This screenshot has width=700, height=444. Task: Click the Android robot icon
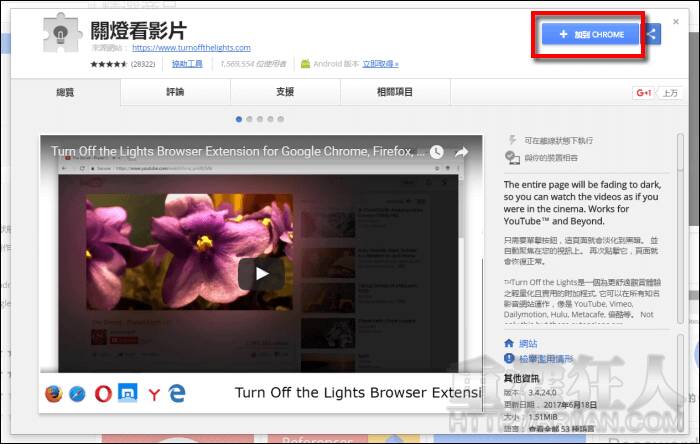click(x=305, y=64)
